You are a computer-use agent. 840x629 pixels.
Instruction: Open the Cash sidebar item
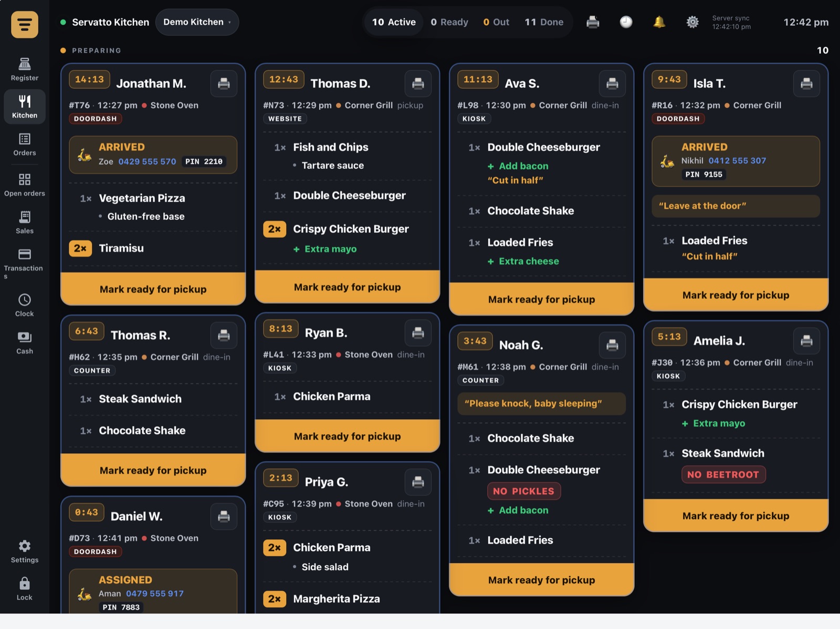click(x=25, y=343)
